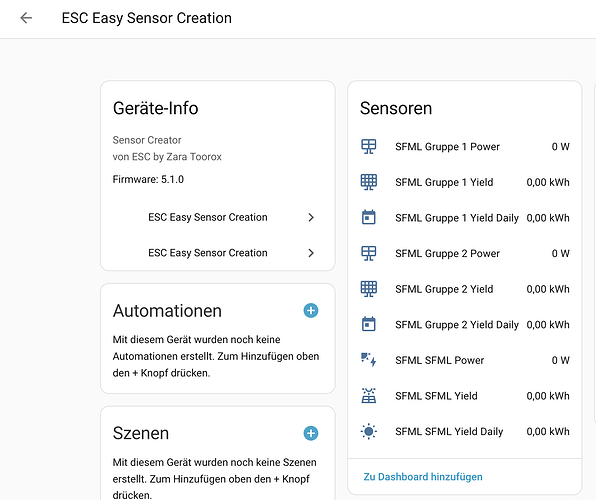Screen dimensions: 596x500
Task: Click the SFML Gruppe 2 Yield panel icon
Action: pos(368,289)
